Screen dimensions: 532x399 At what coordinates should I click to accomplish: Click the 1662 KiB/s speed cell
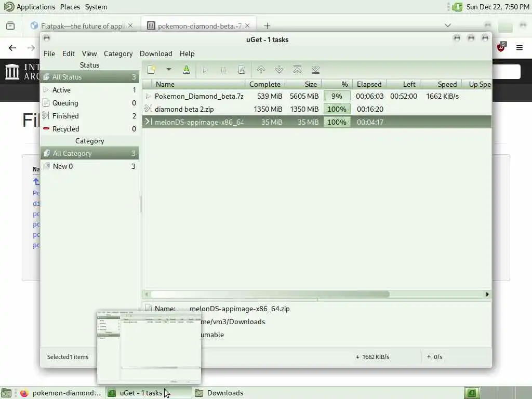coord(443,96)
